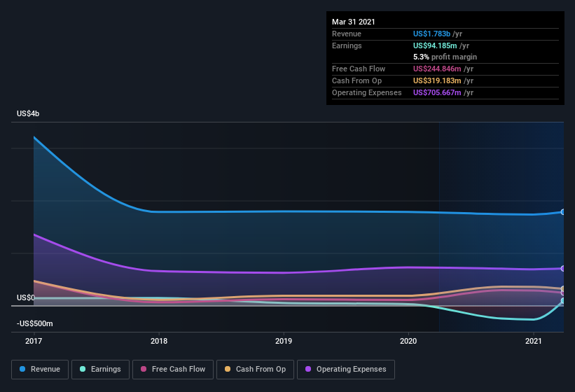Click the Operating Expenses label in tooltip
Image resolution: width=575 pixels, height=392 pixels.
click(367, 92)
